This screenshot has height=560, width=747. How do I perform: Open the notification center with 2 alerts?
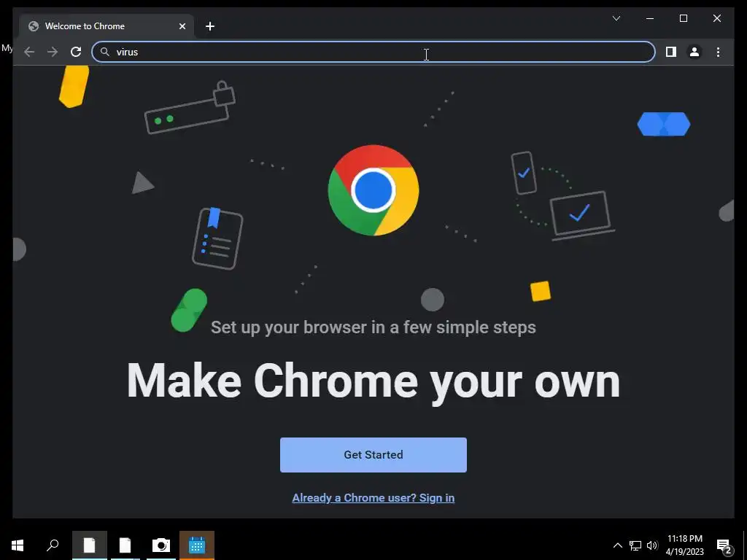[725, 546]
